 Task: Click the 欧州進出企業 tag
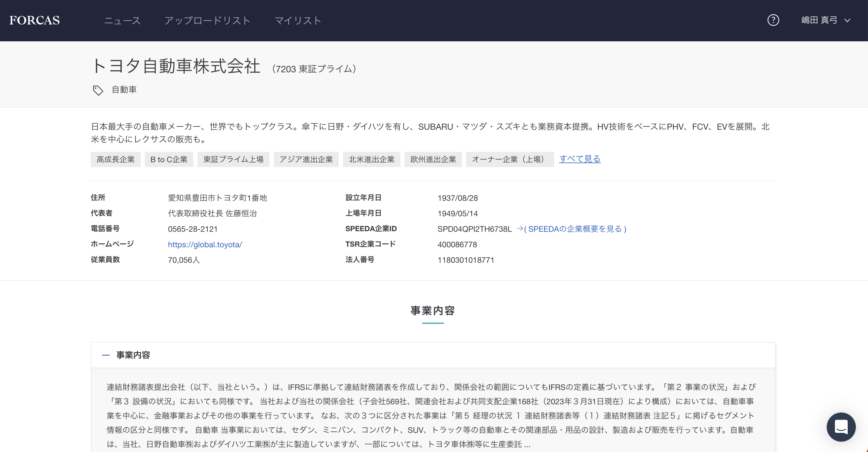(433, 159)
